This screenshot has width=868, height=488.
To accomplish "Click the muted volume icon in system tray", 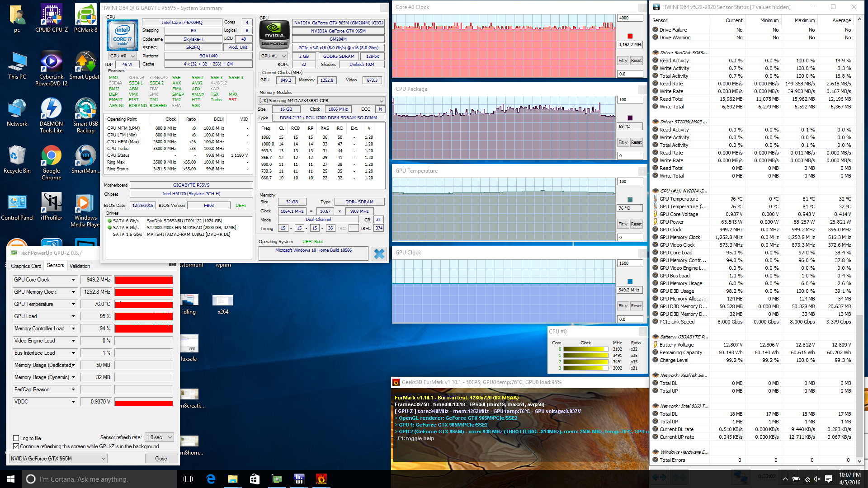I will pyautogui.click(x=817, y=479).
